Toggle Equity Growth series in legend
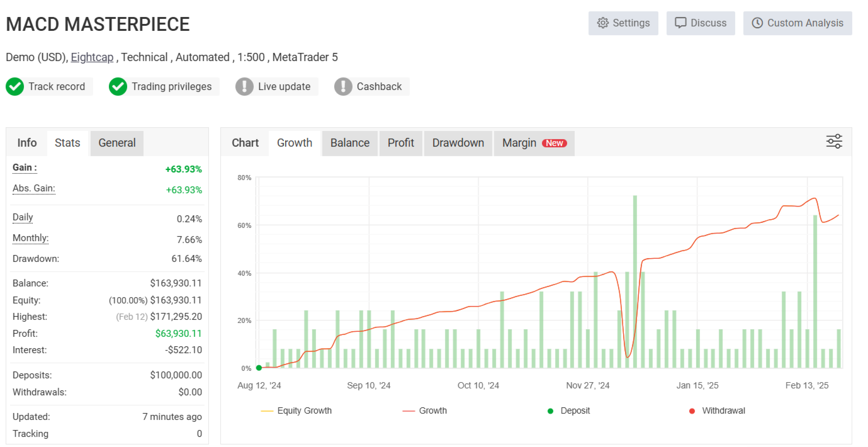The image size is (868, 447). pos(296,411)
